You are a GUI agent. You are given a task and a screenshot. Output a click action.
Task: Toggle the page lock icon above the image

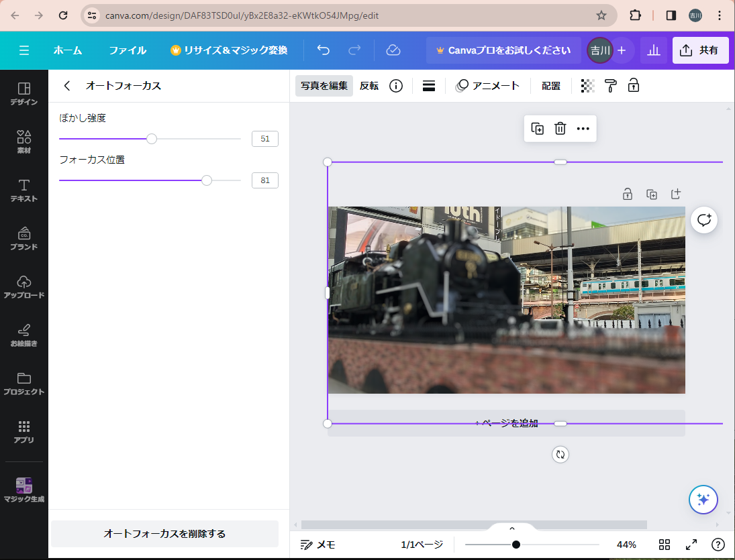tap(628, 194)
